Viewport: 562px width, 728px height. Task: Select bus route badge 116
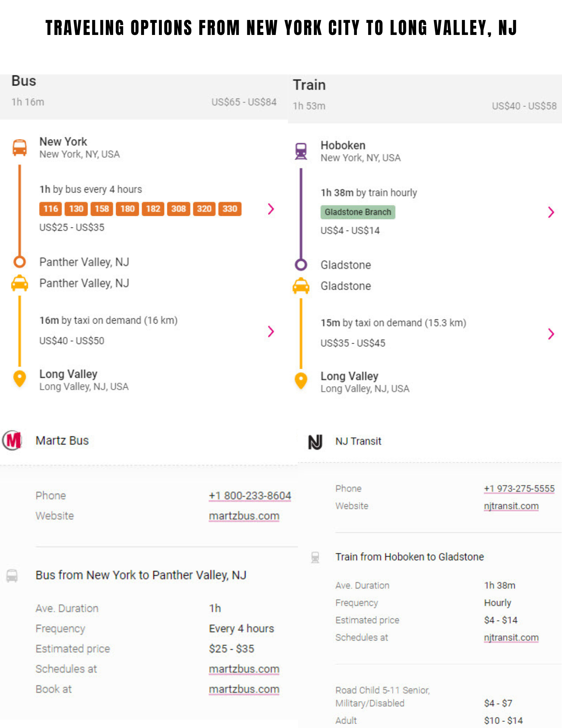(x=51, y=209)
